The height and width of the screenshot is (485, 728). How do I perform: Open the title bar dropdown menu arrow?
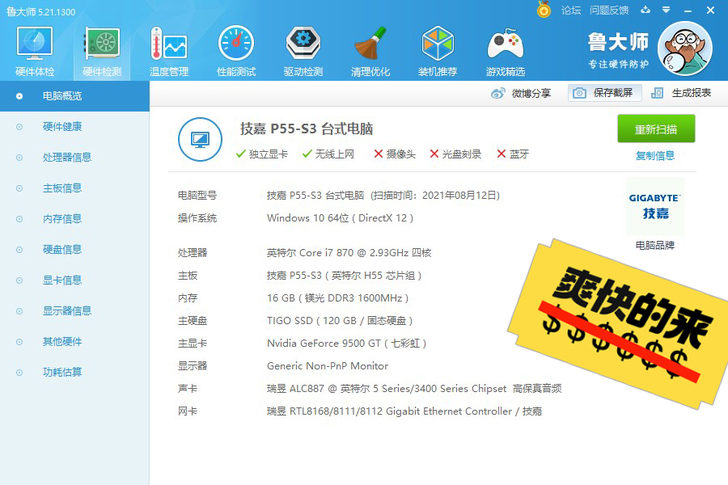(x=666, y=10)
